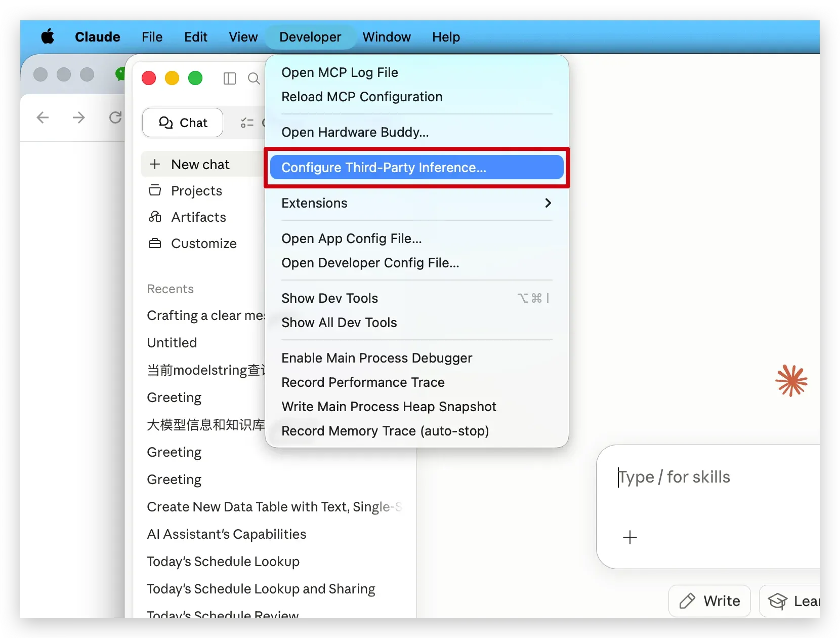This screenshot has width=840, height=638.
Task: Open 'Today's Schedule Lookup and Sharing' chat
Action: (x=261, y=589)
